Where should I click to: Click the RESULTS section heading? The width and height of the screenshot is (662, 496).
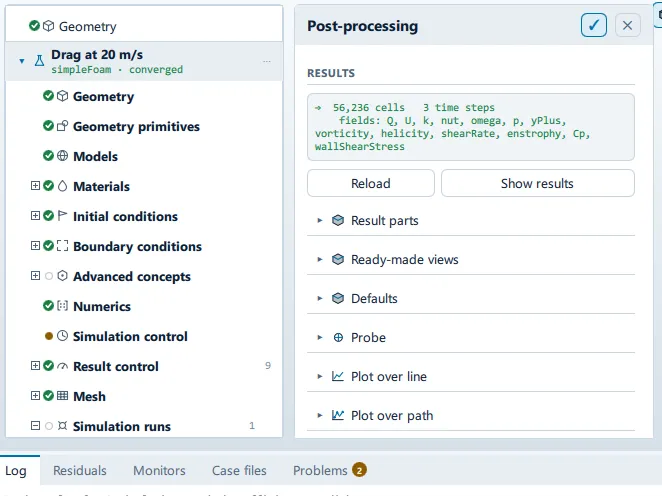tap(331, 73)
